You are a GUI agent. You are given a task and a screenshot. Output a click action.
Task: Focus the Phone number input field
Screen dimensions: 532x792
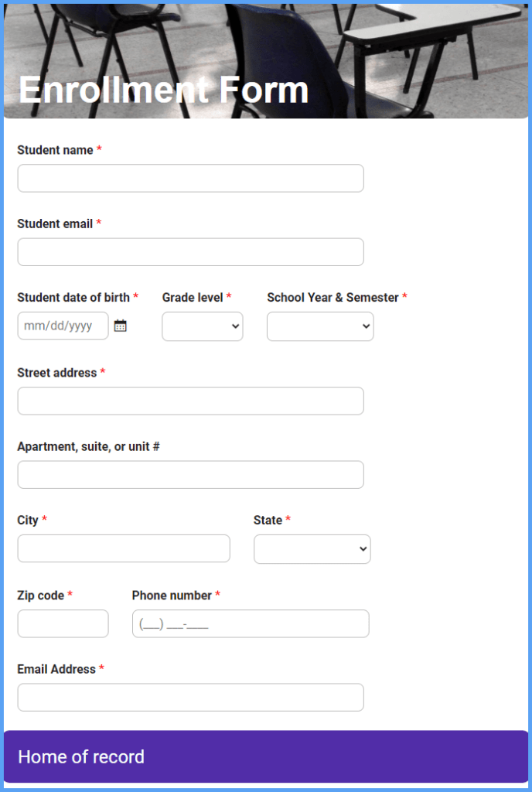[x=250, y=623]
